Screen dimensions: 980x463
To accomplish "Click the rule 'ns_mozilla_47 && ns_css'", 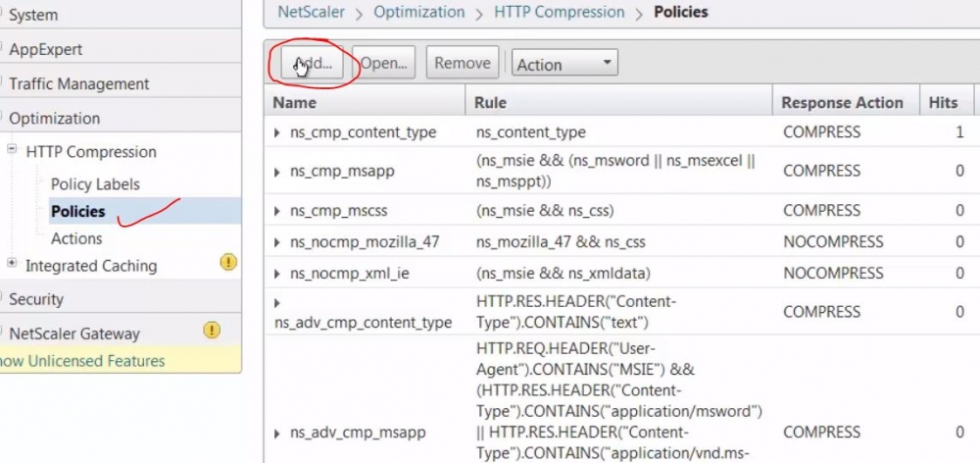I will 561,242.
